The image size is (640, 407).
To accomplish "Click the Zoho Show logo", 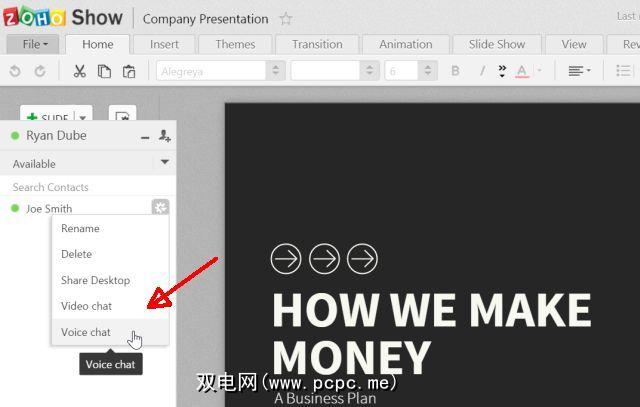I will coord(62,18).
